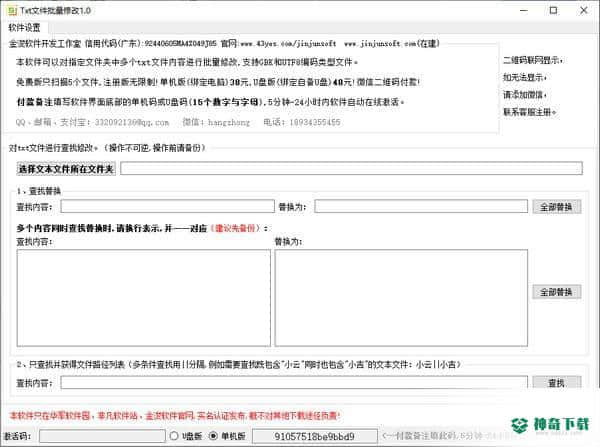Click the section 2 查找内容 input field
This screenshot has height=447, width=600.
click(x=294, y=382)
